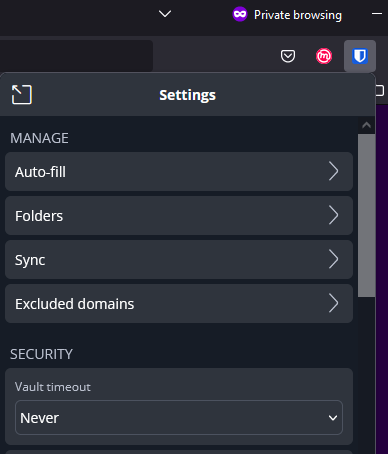388x454 pixels.
Task: Click the Vault timeout label
Action: (53, 387)
